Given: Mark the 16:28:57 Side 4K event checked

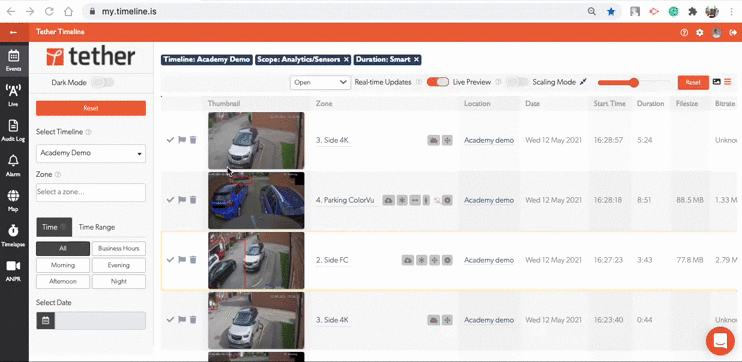Looking at the screenshot, I should pyautogui.click(x=170, y=140).
